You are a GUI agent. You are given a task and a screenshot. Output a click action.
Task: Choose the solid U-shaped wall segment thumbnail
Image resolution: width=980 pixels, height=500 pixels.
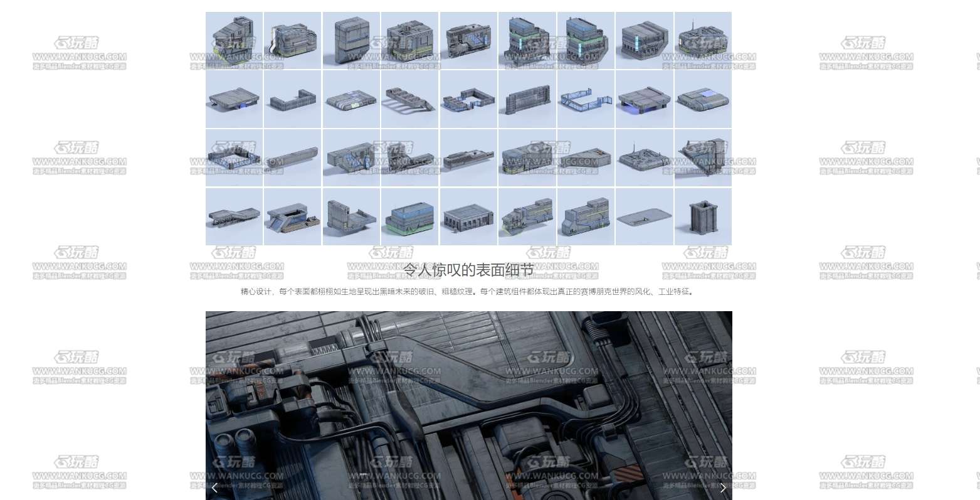tap(292, 99)
